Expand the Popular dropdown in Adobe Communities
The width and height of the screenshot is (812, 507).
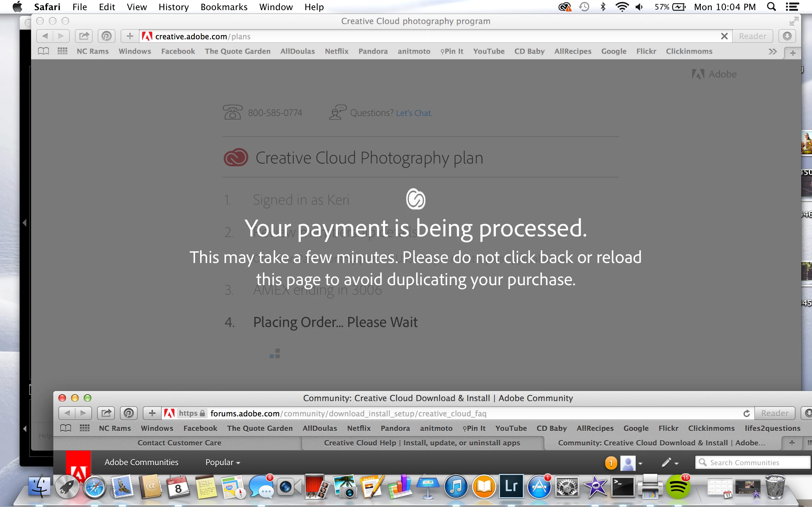(x=222, y=462)
